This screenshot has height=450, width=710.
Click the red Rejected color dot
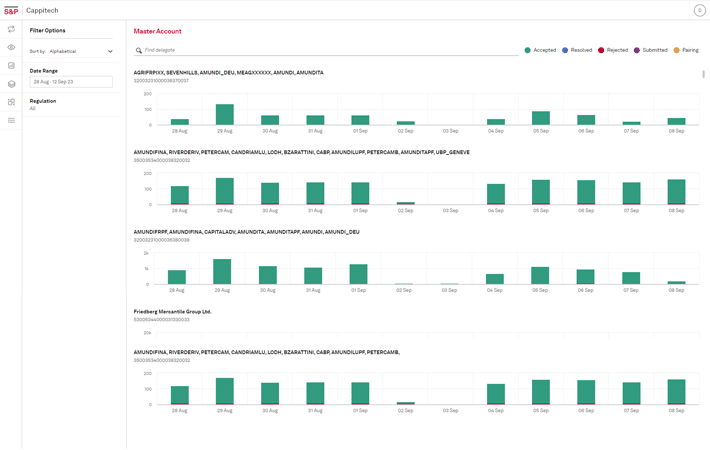[601, 50]
